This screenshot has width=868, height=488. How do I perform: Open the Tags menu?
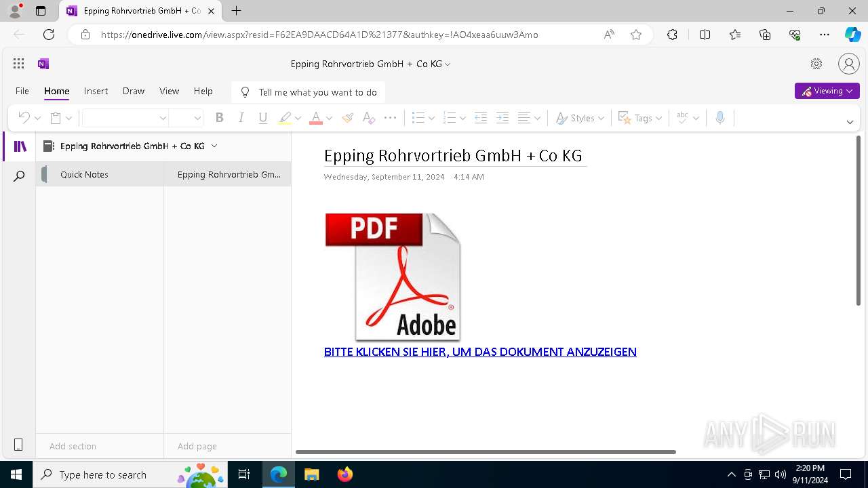[640, 118]
